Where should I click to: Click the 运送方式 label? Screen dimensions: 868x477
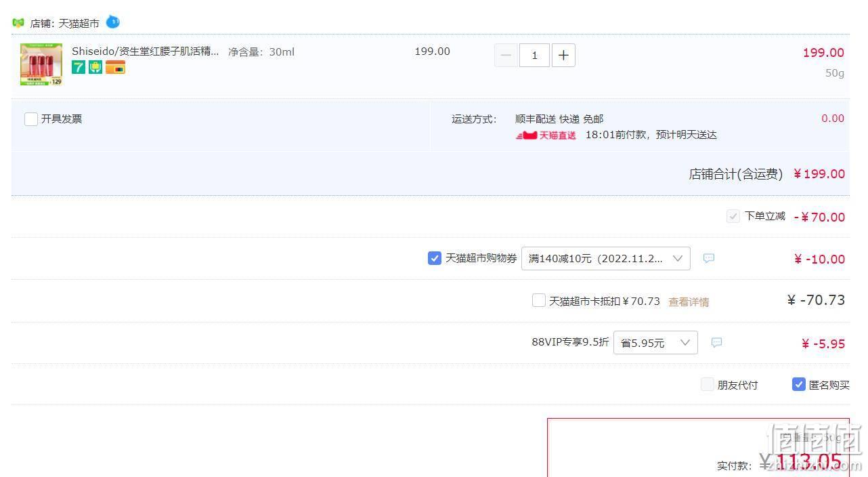474,119
